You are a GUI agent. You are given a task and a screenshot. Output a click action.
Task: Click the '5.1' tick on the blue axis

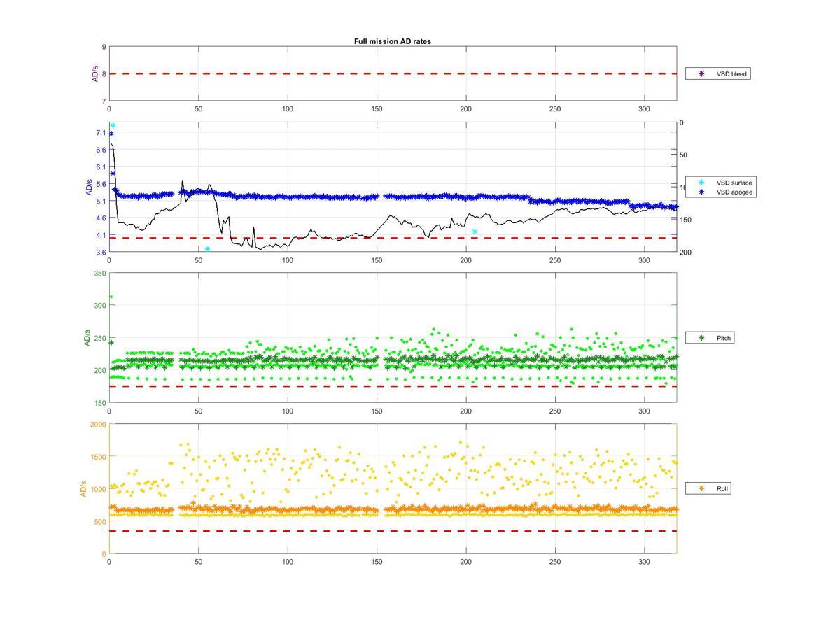click(101, 201)
